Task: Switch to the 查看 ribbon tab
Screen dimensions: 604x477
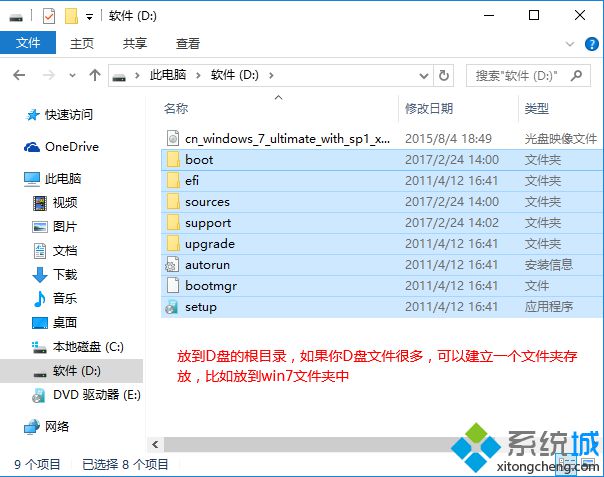Action: click(x=187, y=44)
